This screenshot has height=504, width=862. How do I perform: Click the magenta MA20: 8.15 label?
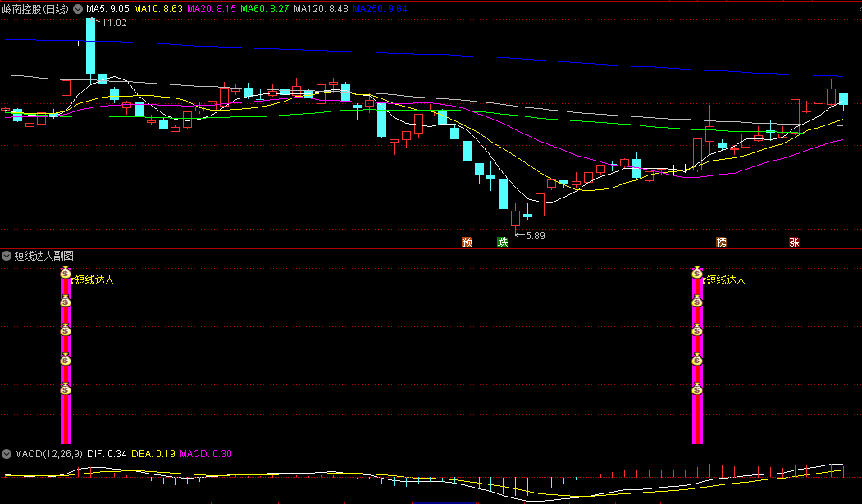[x=212, y=9]
